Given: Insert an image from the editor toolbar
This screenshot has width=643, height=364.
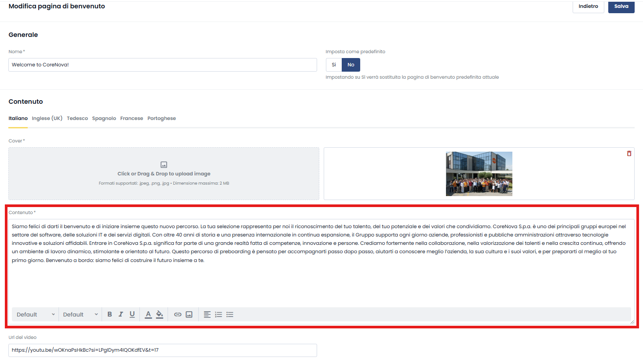Looking at the screenshot, I should [x=189, y=314].
